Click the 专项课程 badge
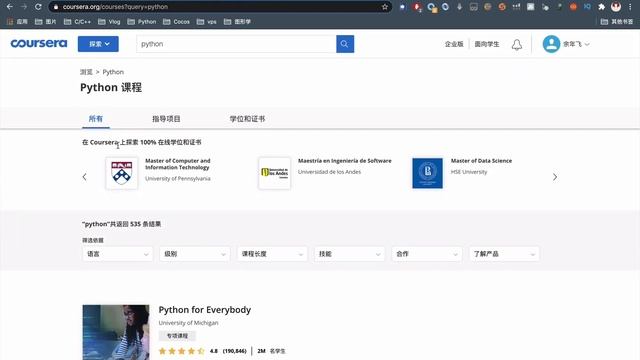 (177, 336)
